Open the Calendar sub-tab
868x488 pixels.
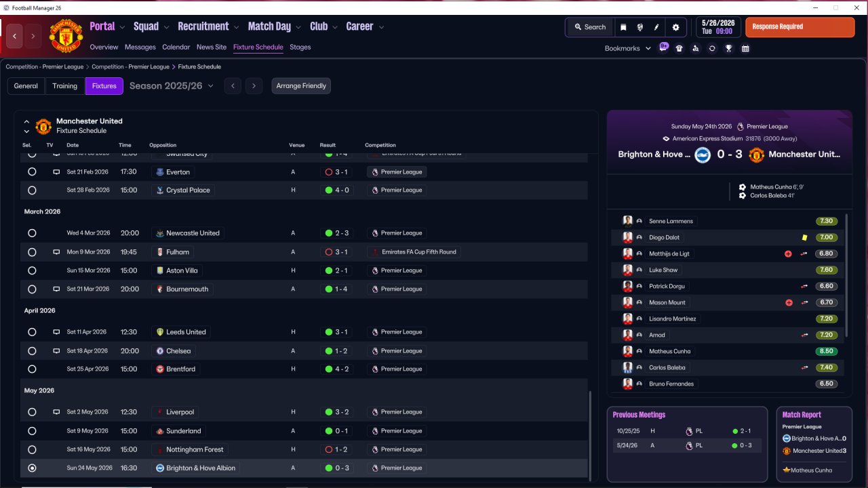tap(176, 47)
